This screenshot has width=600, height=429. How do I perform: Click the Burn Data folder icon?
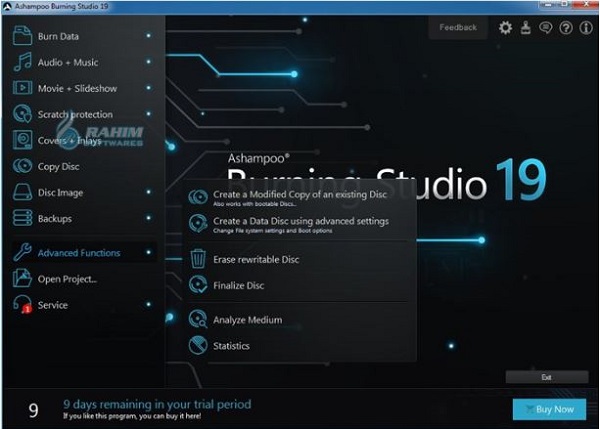[22, 36]
